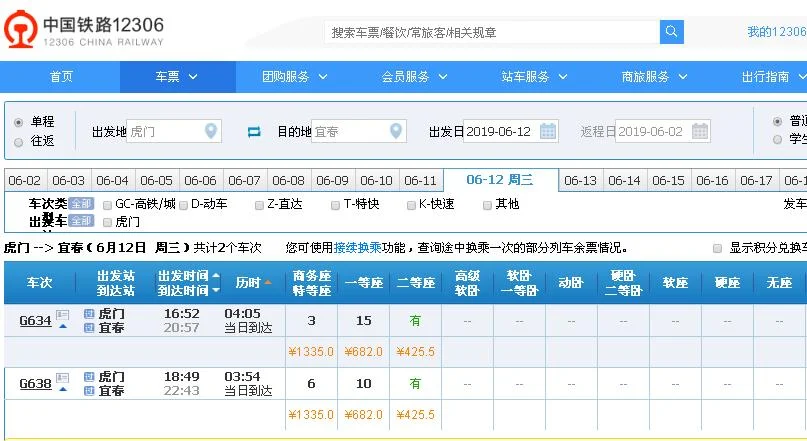This screenshot has height=441, width=807.
Task: Click G634 business seat count 3
Action: (311, 321)
